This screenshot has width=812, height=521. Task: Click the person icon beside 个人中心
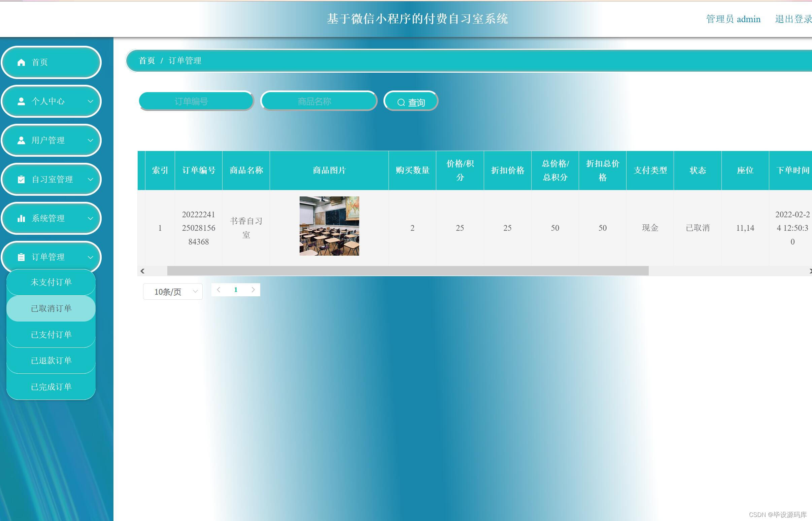tap(21, 101)
